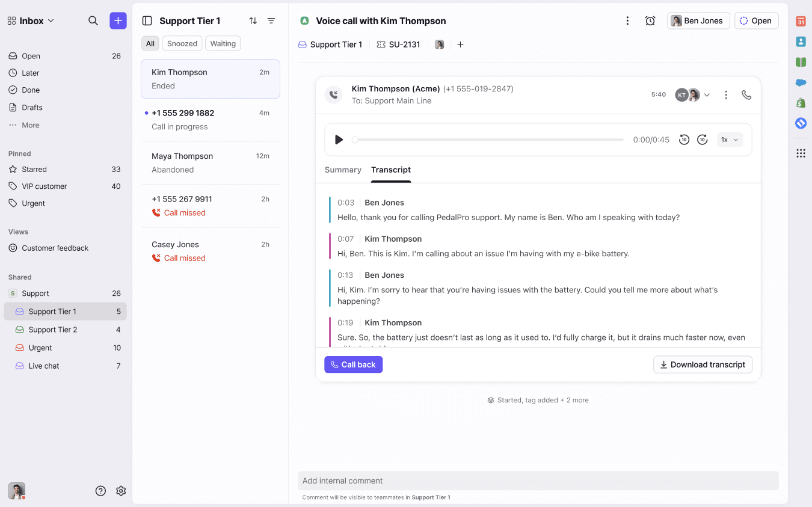Open the apps grid at bottom of right sidebar
This screenshot has height=507, width=812.
pos(801,153)
